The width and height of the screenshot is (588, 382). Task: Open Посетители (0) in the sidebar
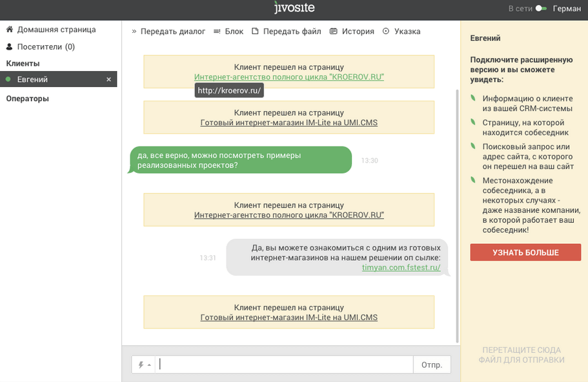[x=46, y=47]
